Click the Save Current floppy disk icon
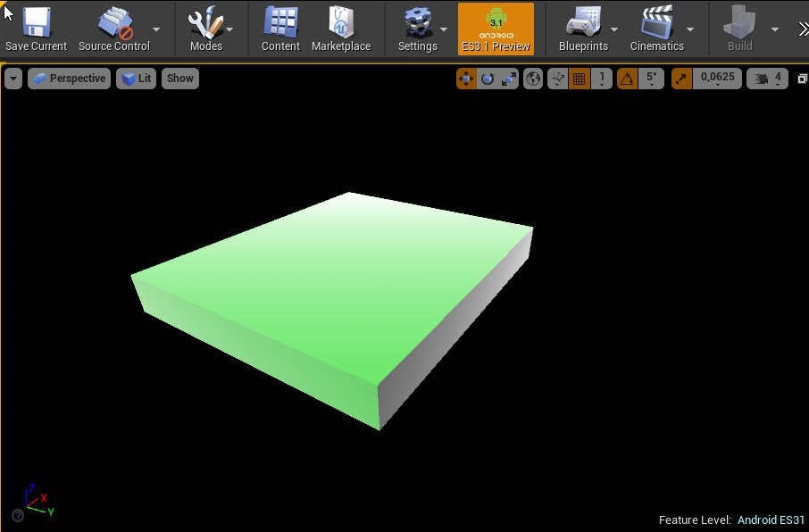 (x=36, y=21)
